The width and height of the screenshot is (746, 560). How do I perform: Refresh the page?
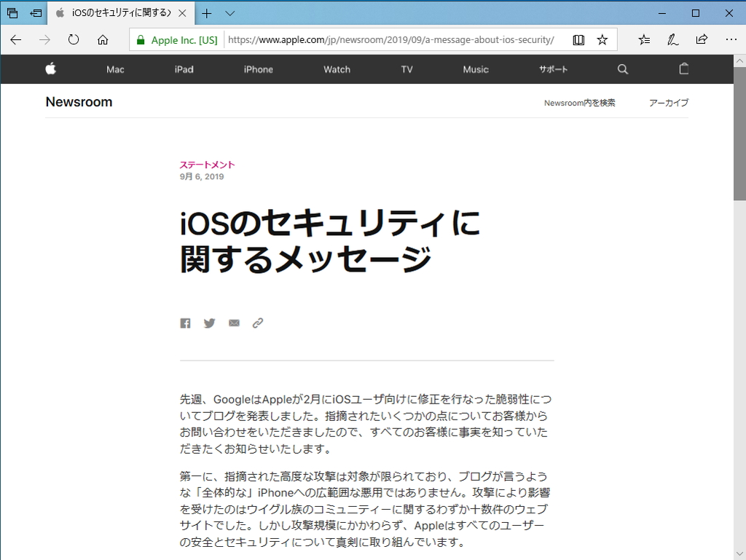(73, 40)
